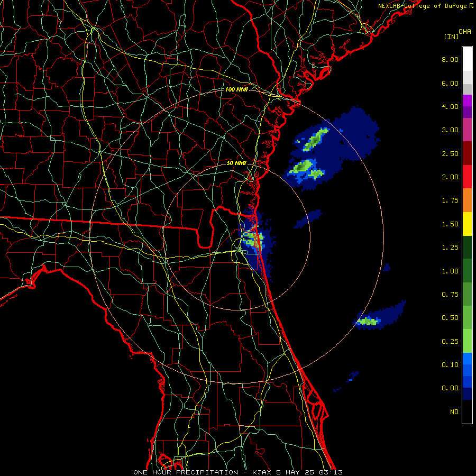The width and height of the screenshot is (476, 476).
Task: Click the 1.25 legend value
Action: tap(450, 248)
